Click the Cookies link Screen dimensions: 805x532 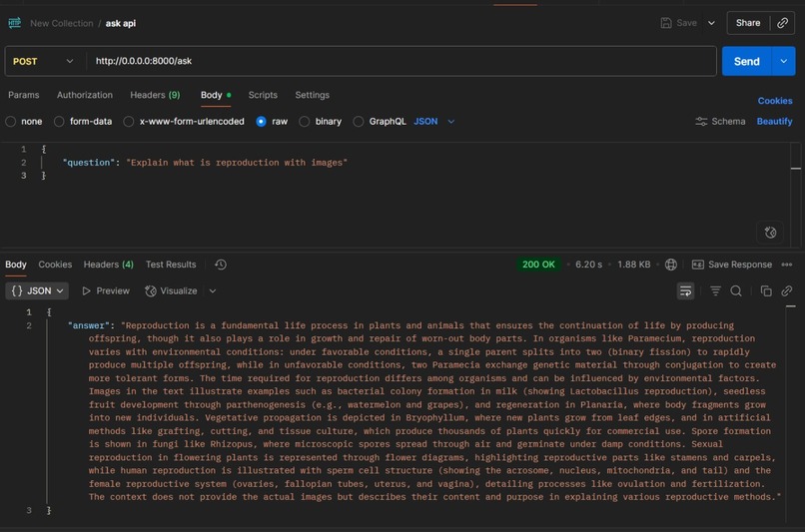tap(775, 101)
